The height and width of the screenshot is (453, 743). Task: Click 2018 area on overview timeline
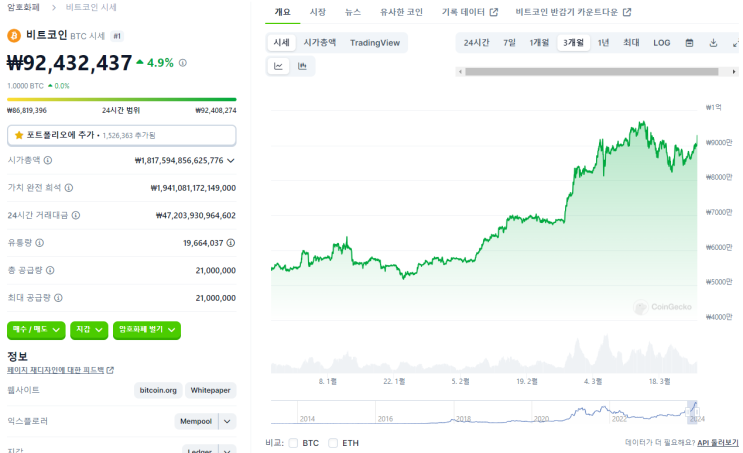tap(463, 419)
